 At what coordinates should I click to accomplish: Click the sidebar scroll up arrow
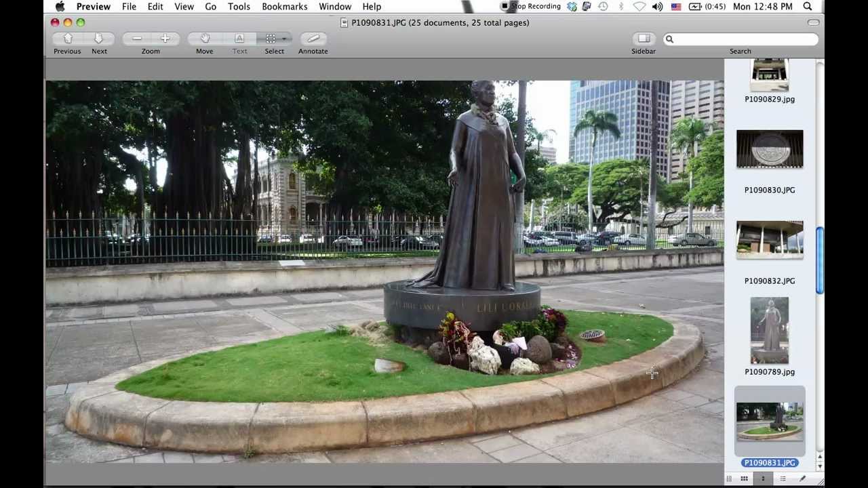point(820,456)
